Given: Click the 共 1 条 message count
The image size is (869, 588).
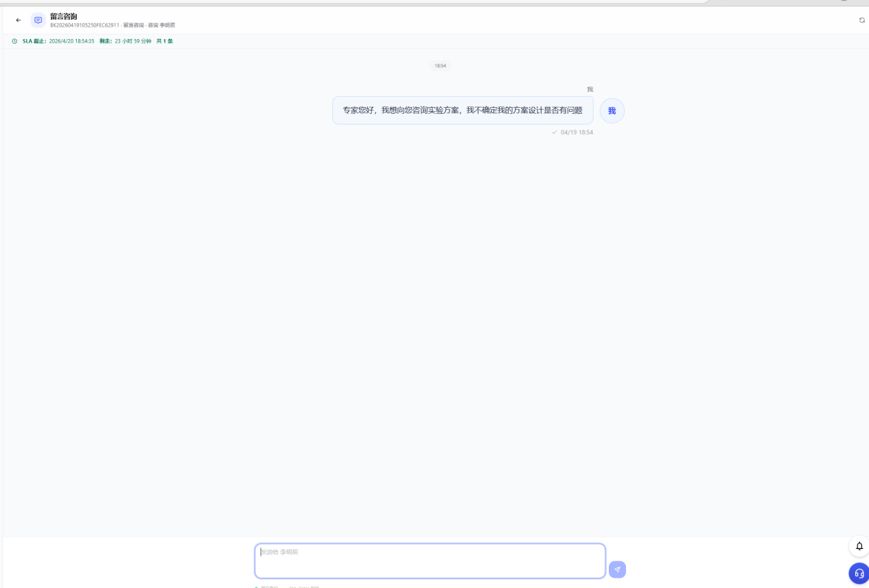Looking at the screenshot, I should pos(165,41).
